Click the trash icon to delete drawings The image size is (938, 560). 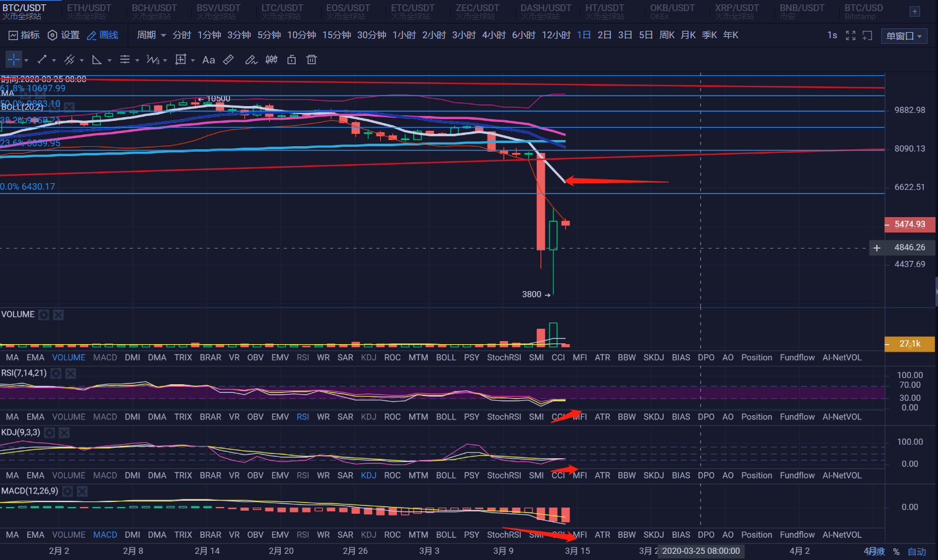[312, 60]
